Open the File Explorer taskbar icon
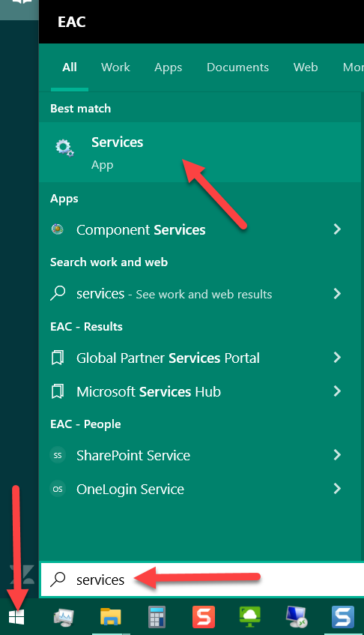 [111, 617]
